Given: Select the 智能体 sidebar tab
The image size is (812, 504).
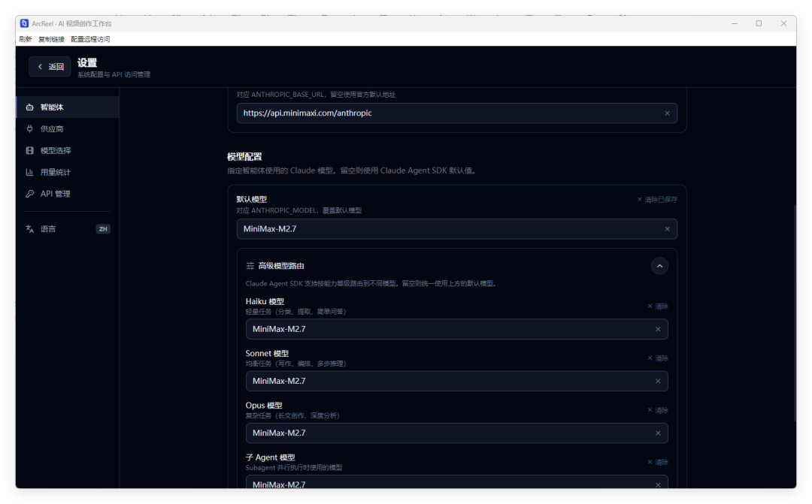Looking at the screenshot, I should (68, 107).
